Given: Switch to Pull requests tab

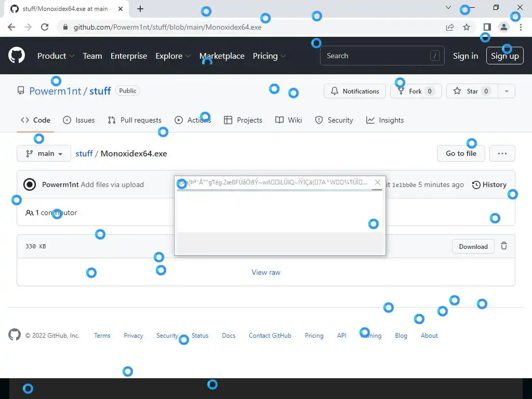Looking at the screenshot, I should [x=135, y=120].
